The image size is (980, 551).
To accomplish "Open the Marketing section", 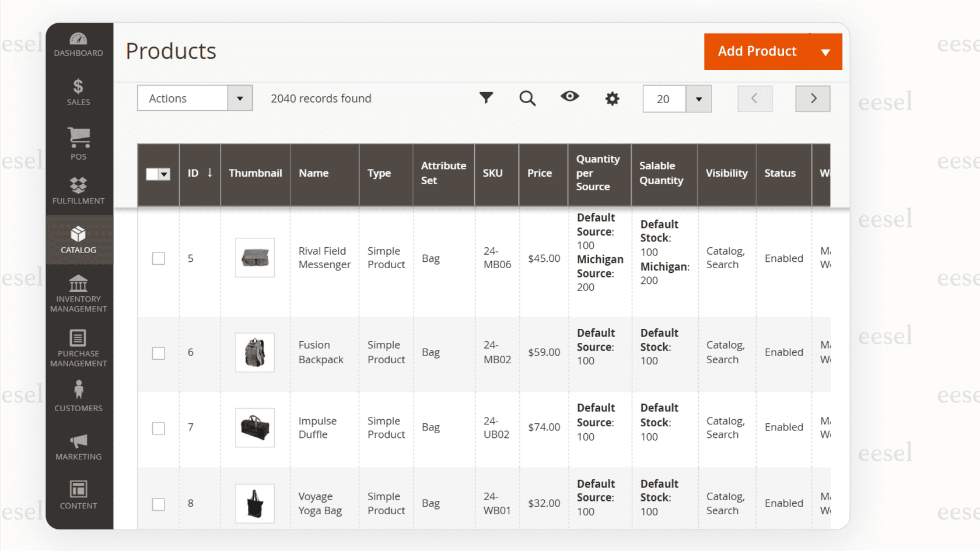I will [x=79, y=446].
